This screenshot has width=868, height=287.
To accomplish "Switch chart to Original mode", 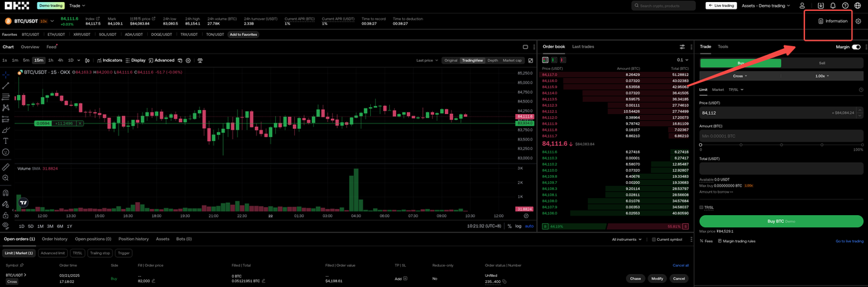I will 451,60.
